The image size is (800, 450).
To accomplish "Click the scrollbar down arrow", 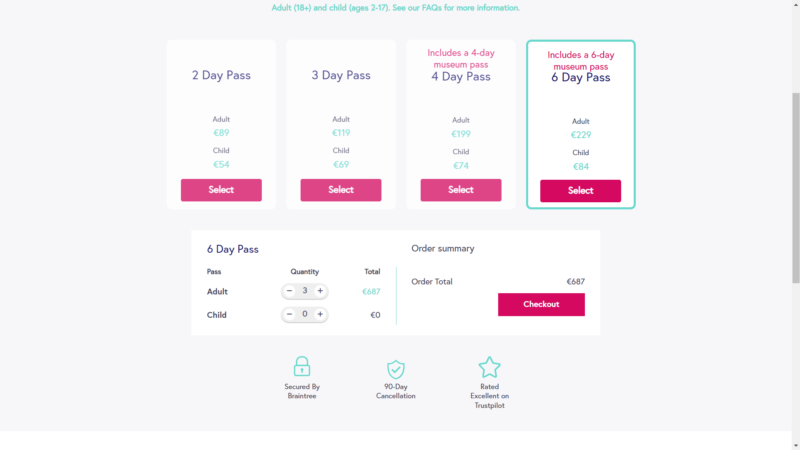I will (795, 446).
